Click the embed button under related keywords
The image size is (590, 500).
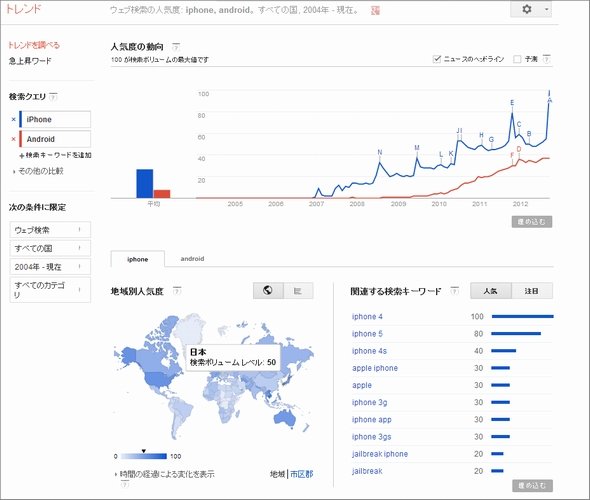532,485
